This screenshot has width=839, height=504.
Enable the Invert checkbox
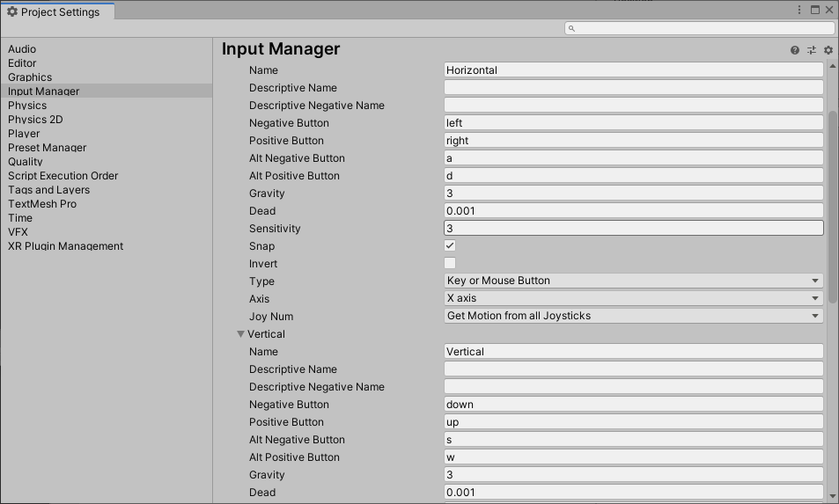click(x=450, y=264)
